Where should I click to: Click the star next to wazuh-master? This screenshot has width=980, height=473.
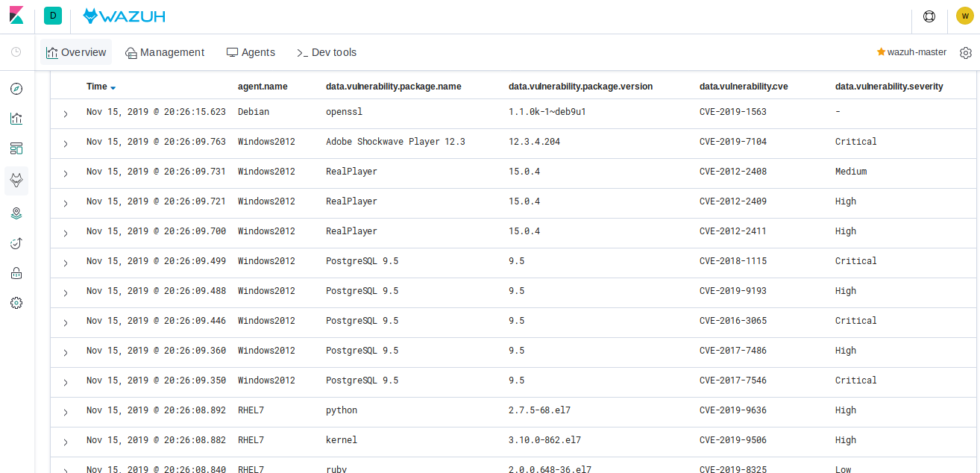pyautogui.click(x=881, y=52)
